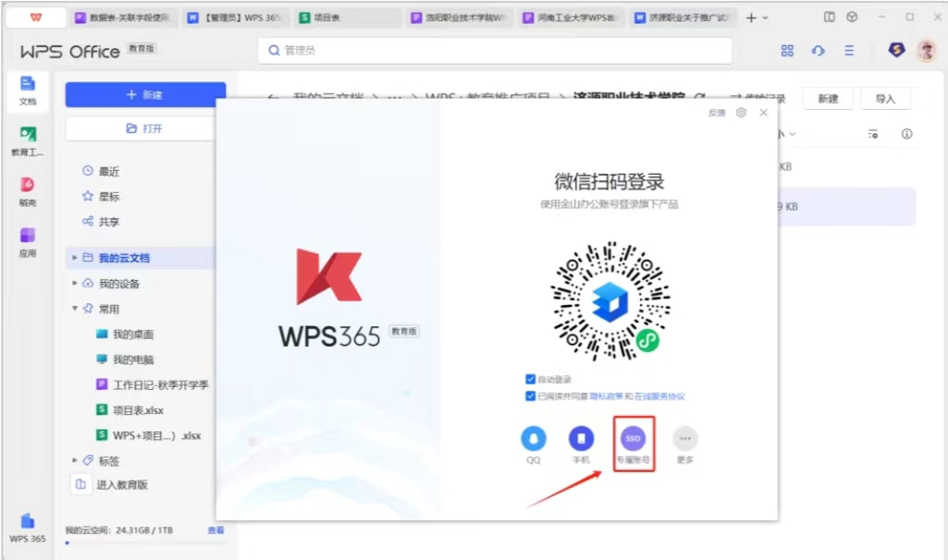Open WPS 365 sidebar icon
This screenshot has width=948, height=560.
coord(28,528)
